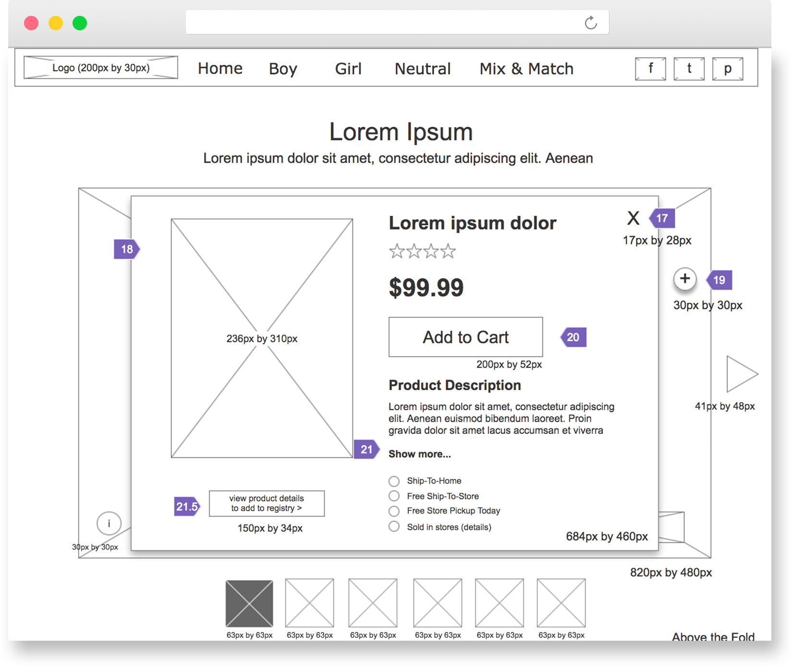Expand description with Show more...

tap(420, 454)
